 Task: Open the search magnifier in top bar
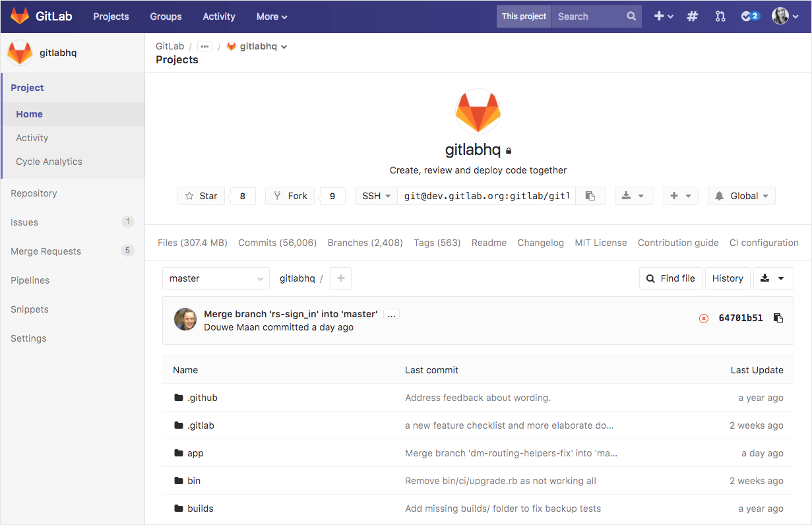tap(631, 16)
